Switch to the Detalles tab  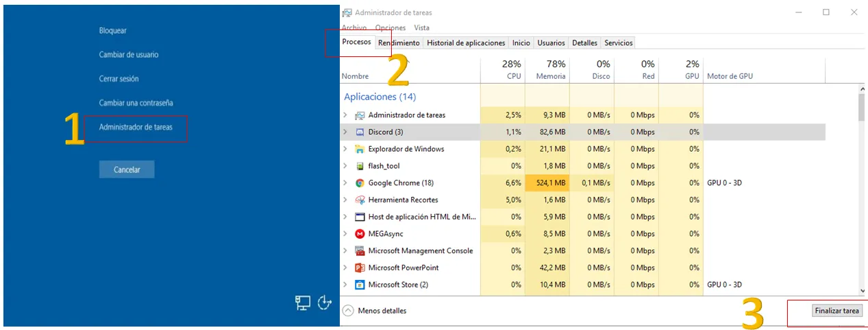pyautogui.click(x=584, y=43)
